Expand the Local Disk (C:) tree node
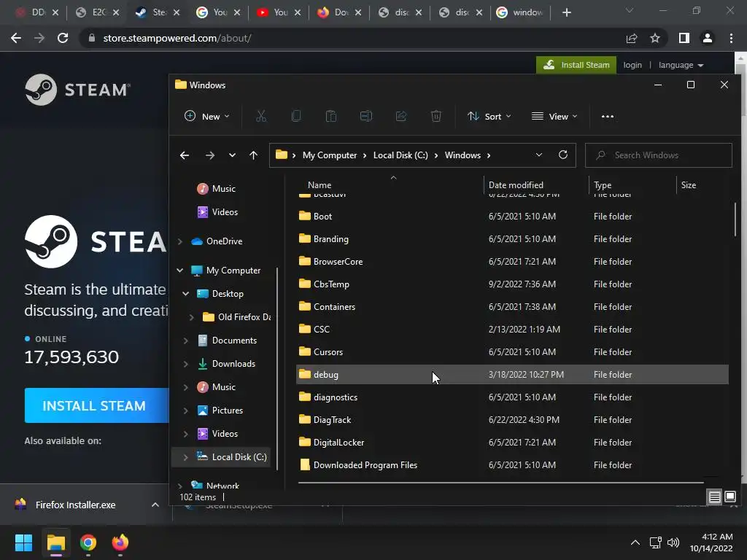This screenshot has width=747, height=560. (x=186, y=457)
